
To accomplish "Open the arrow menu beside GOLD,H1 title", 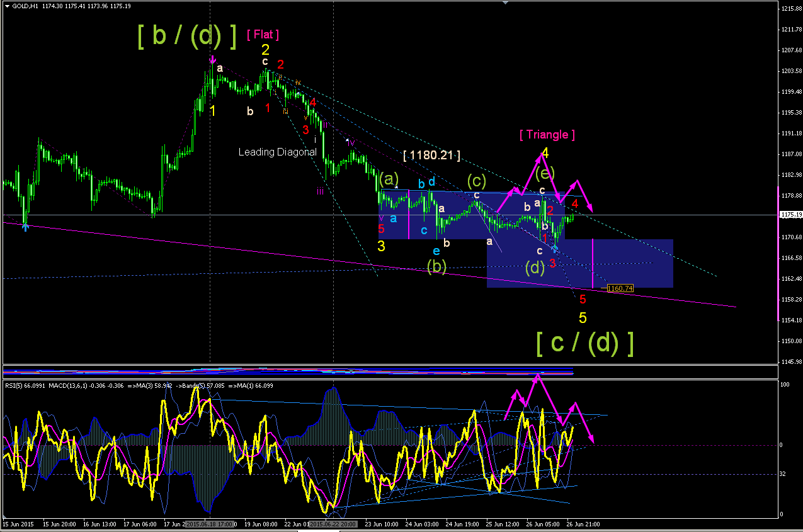I will [7, 6].
